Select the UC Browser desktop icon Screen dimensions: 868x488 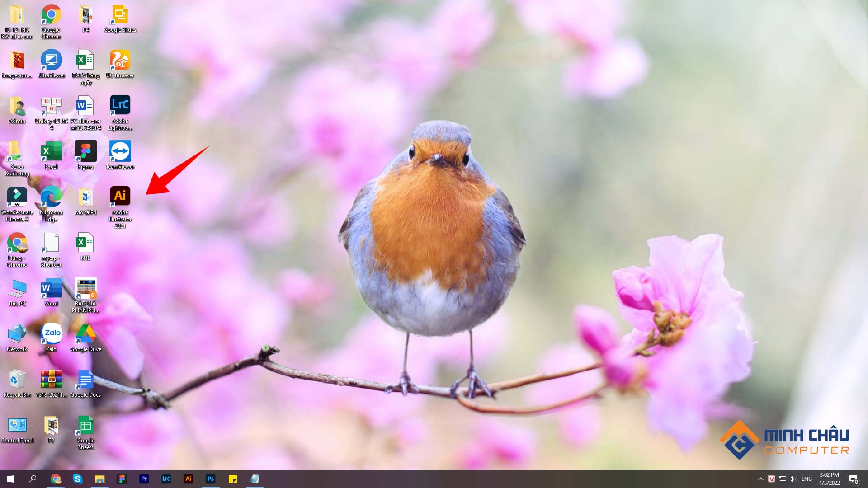120,64
